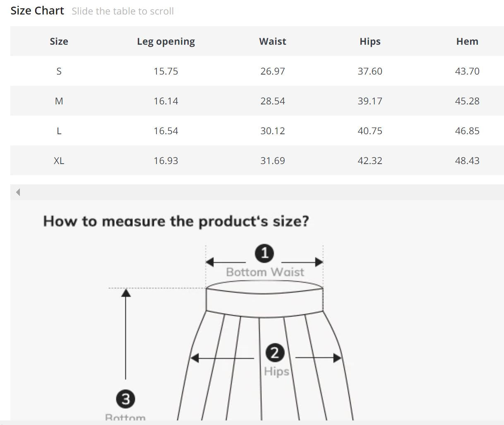Click the numbered circle 2 marker

pos(275,353)
